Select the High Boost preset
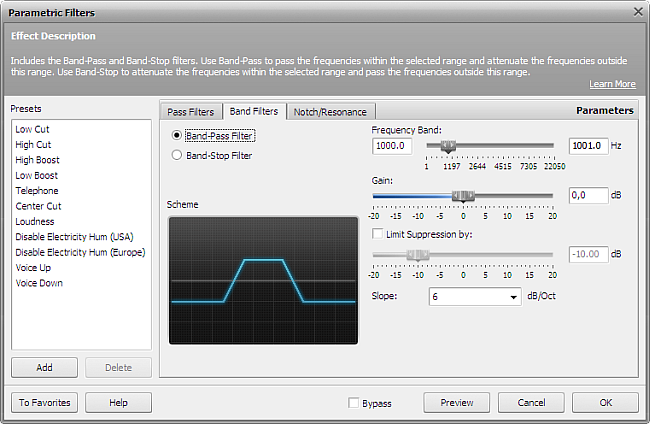The width and height of the screenshot is (650, 424). [x=37, y=160]
